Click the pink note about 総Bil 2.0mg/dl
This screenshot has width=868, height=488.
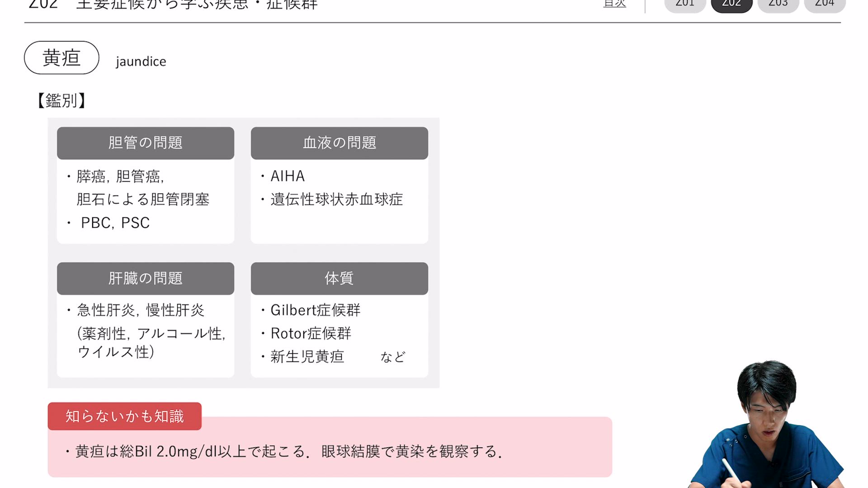point(288,451)
